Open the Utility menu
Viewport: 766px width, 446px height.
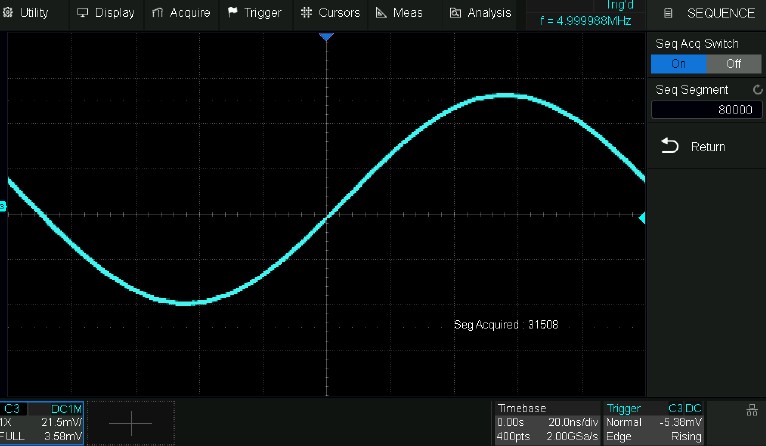click(x=27, y=13)
